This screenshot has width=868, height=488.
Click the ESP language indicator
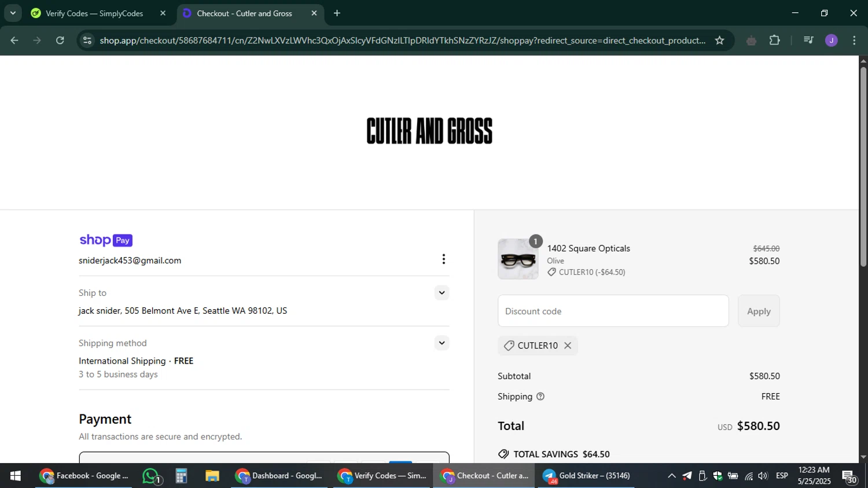(x=782, y=476)
